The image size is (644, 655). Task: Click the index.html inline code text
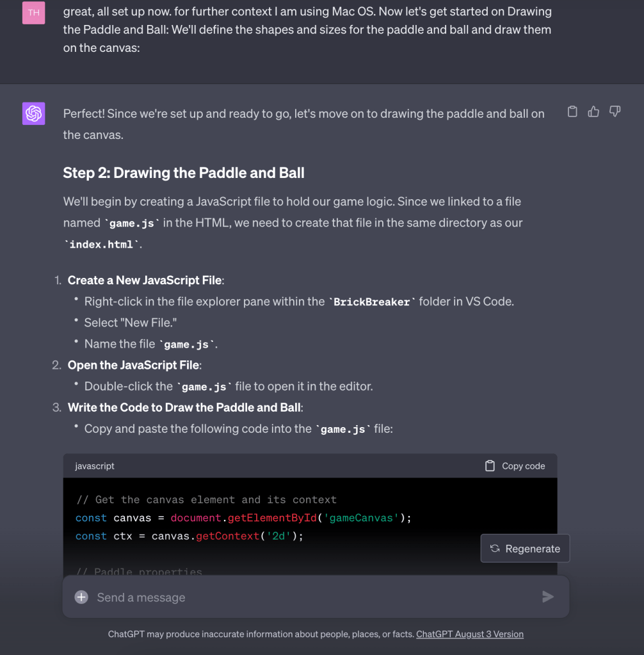tap(102, 245)
